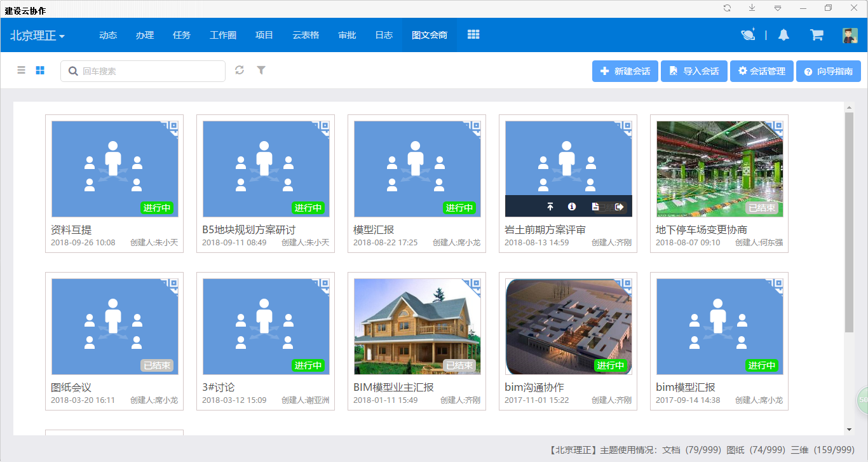Open QR code of 图纸会议 card
The image size is (868, 462).
tap(172, 285)
